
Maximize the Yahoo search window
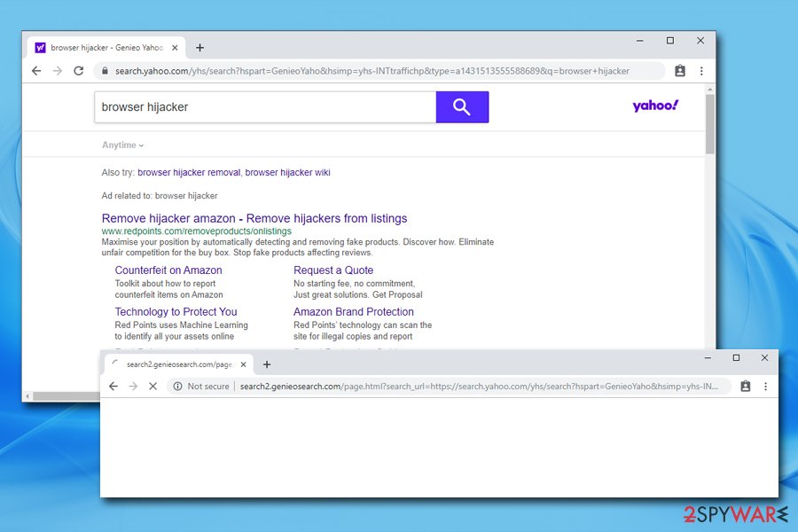pos(670,41)
